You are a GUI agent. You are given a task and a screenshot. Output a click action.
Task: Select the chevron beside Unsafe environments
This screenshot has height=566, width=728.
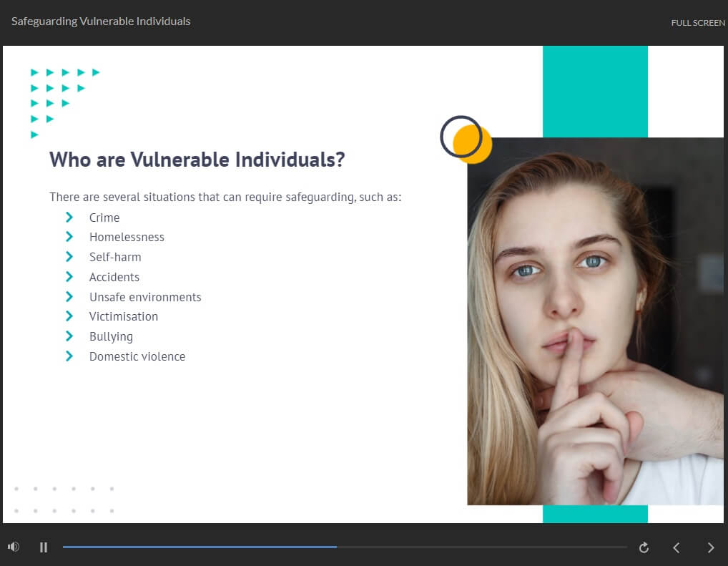click(x=69, y=297)
